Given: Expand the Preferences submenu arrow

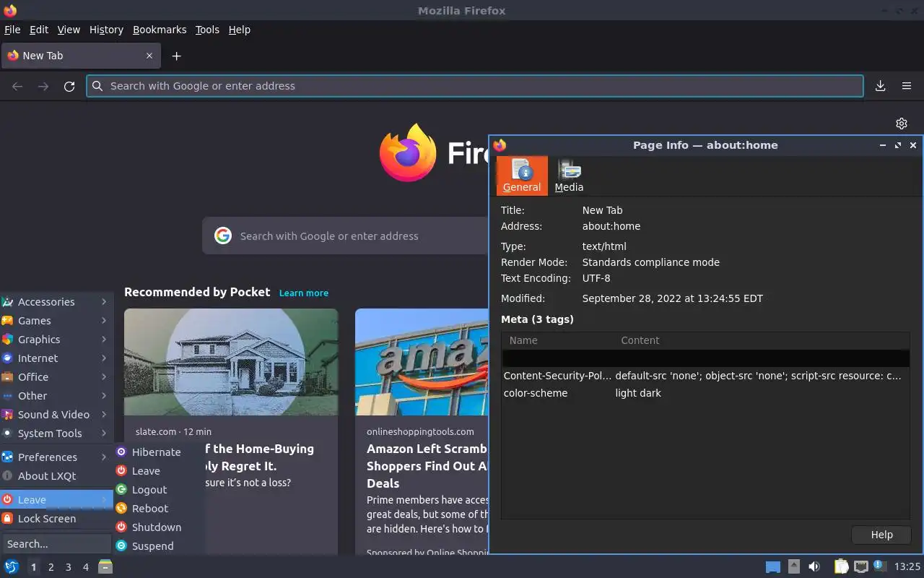Looking at the screenshot, I should click(x=104, y=457).
